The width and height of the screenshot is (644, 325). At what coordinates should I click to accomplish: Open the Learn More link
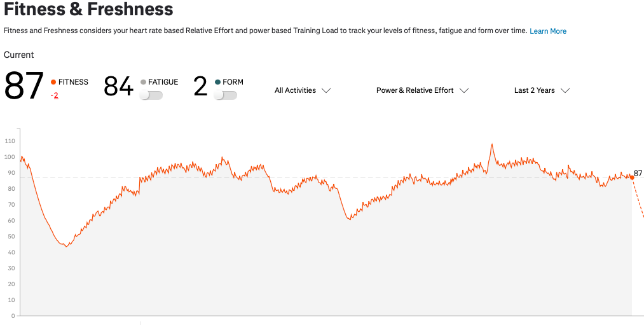click(548, 31)
